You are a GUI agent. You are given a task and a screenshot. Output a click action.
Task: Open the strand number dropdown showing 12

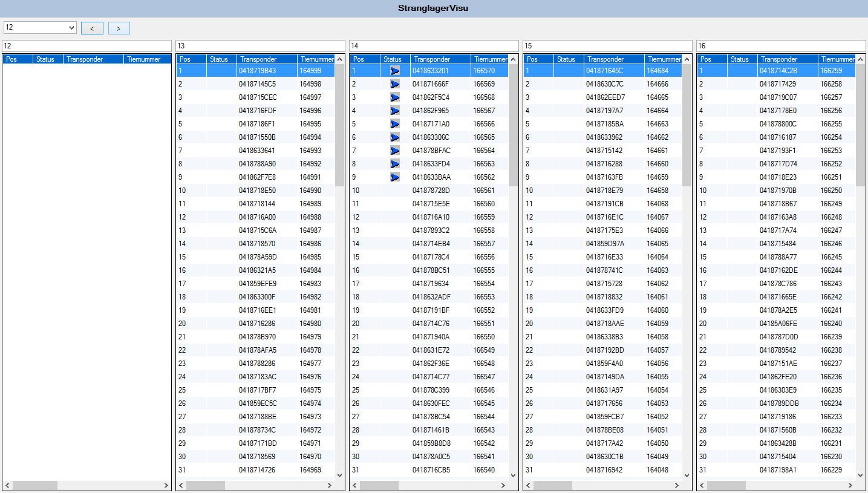40,27
